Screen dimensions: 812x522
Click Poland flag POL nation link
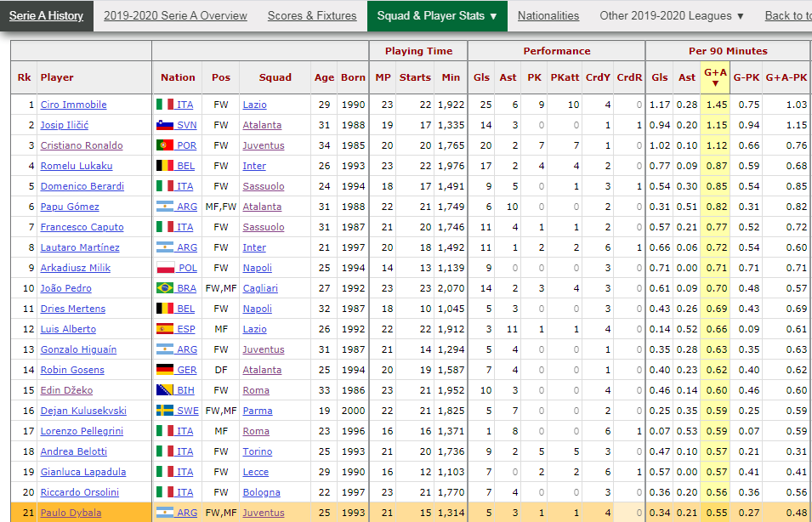click(177, 268)
